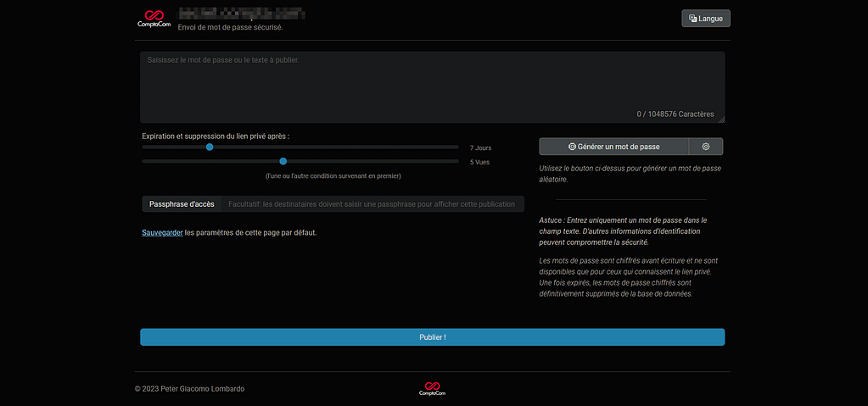Open the Langue language menu

pos(705,19)
